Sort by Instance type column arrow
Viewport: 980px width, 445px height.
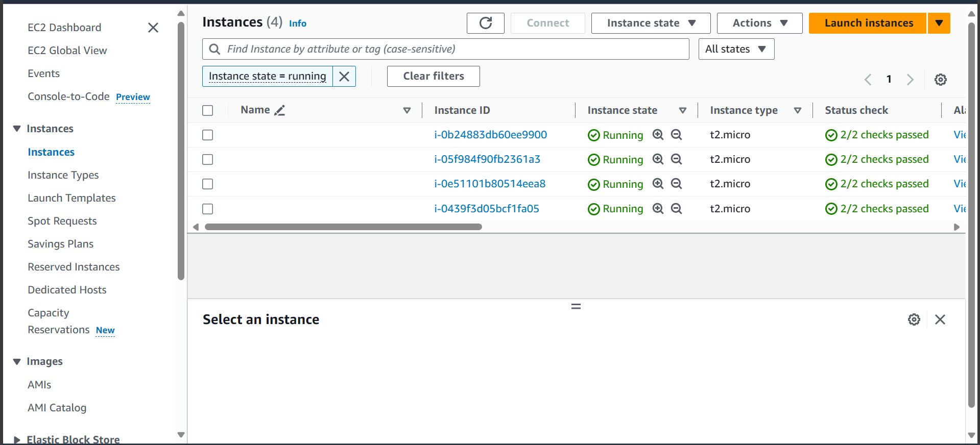pos(797,110)
